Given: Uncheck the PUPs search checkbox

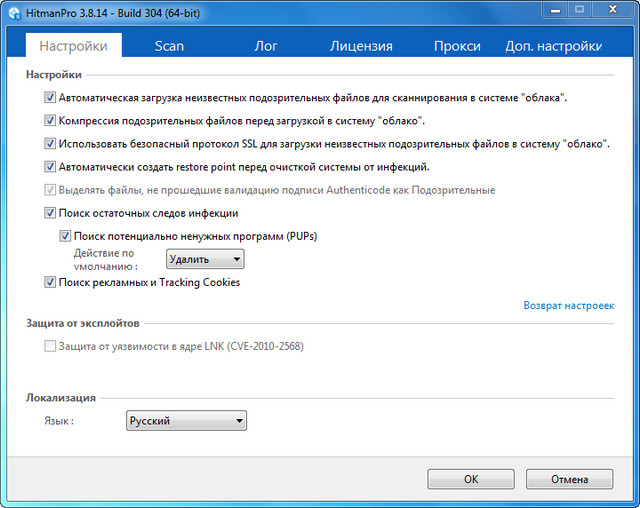Looking at the screenshot, I should point(66,236).
